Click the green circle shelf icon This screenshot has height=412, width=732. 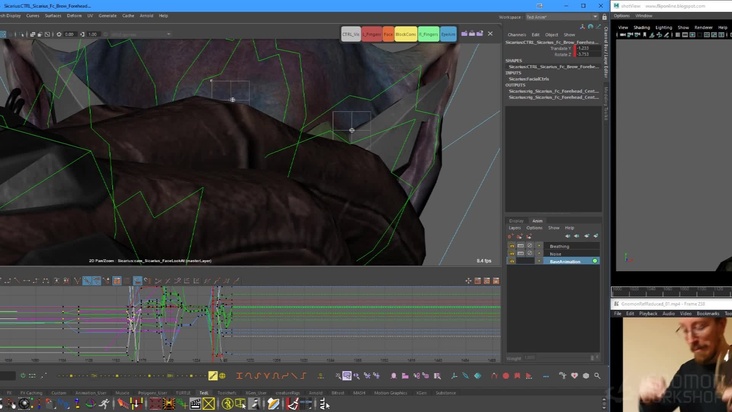click(x=227, y=404)
